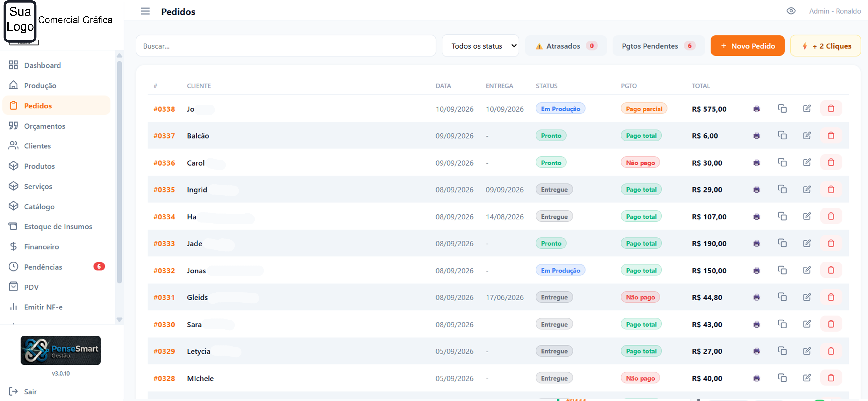Filter by Pgtos Pendentes
Viewport: 868px width, 401px height.
coord(658,46)
